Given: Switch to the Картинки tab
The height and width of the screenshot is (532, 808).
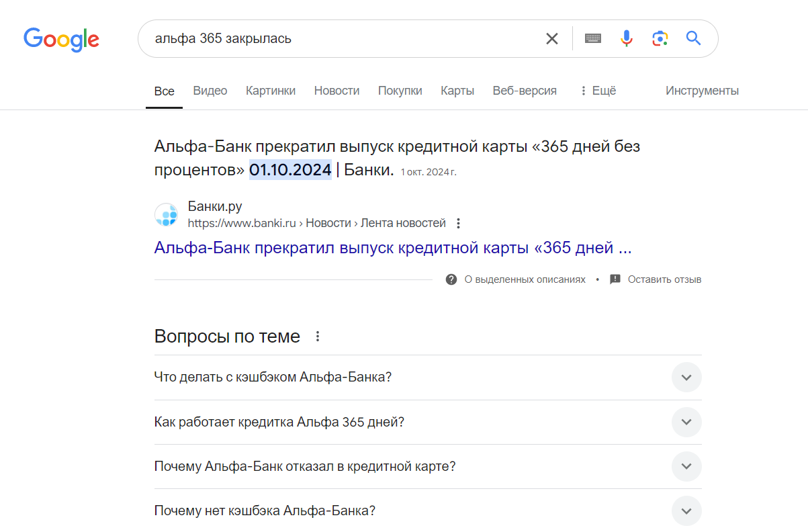Looking at the screenshot, I should pyautogui.click(x=271, y=91).
